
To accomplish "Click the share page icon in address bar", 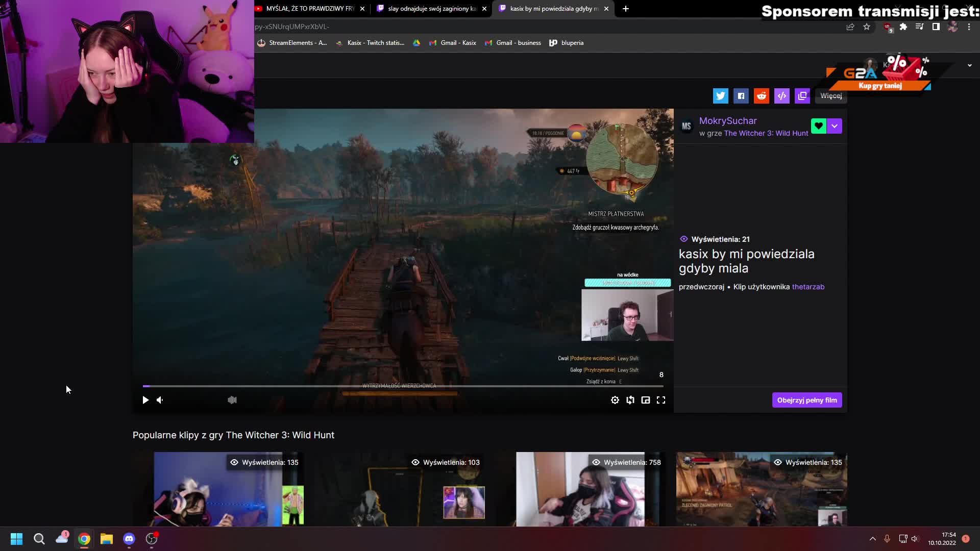I will click(850, 27).
